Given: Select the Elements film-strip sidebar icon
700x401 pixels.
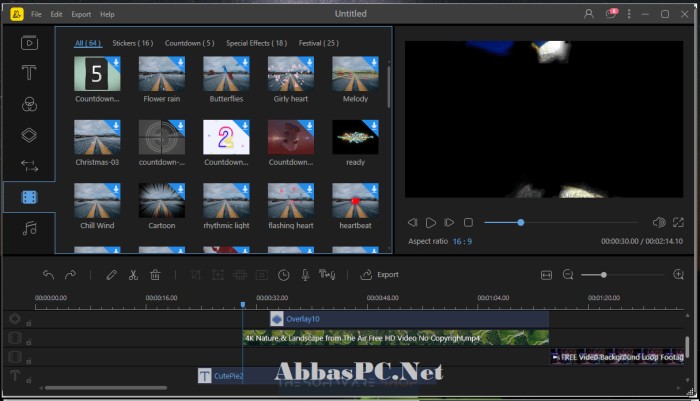Looking at the screenshot, I should (x=29, y=197).
